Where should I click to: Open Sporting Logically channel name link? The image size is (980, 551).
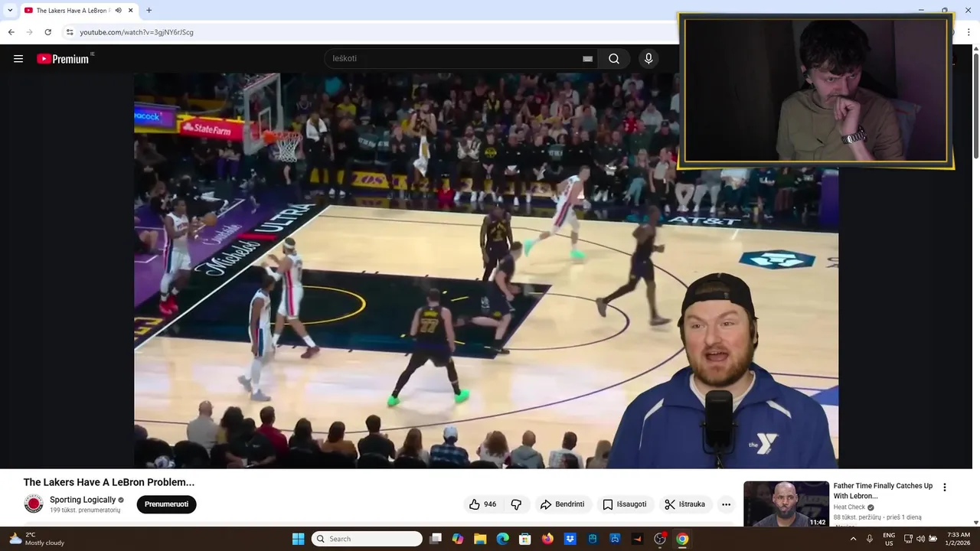click(x=83, y=500)
